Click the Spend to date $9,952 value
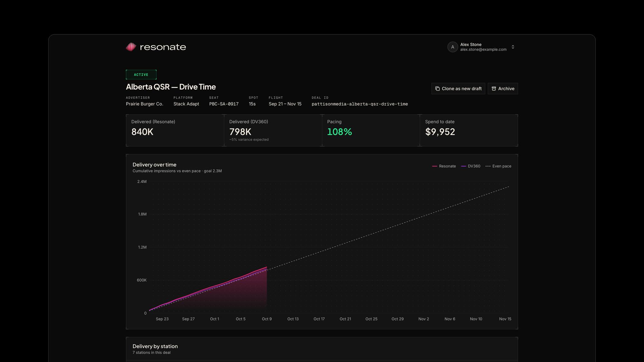This screenshot has width=644, height=362. (440, 132)
